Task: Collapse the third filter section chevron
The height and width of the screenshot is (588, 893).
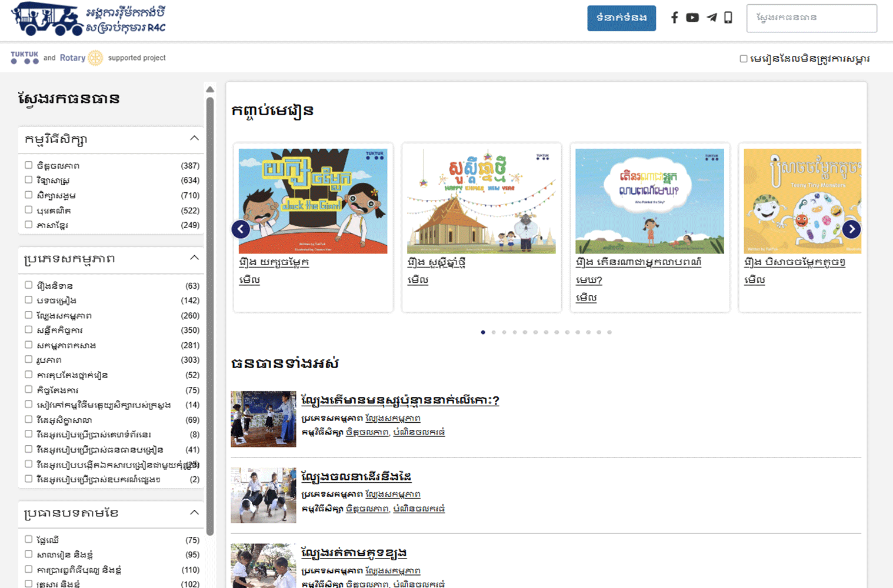Action: [x=194, y=513]
